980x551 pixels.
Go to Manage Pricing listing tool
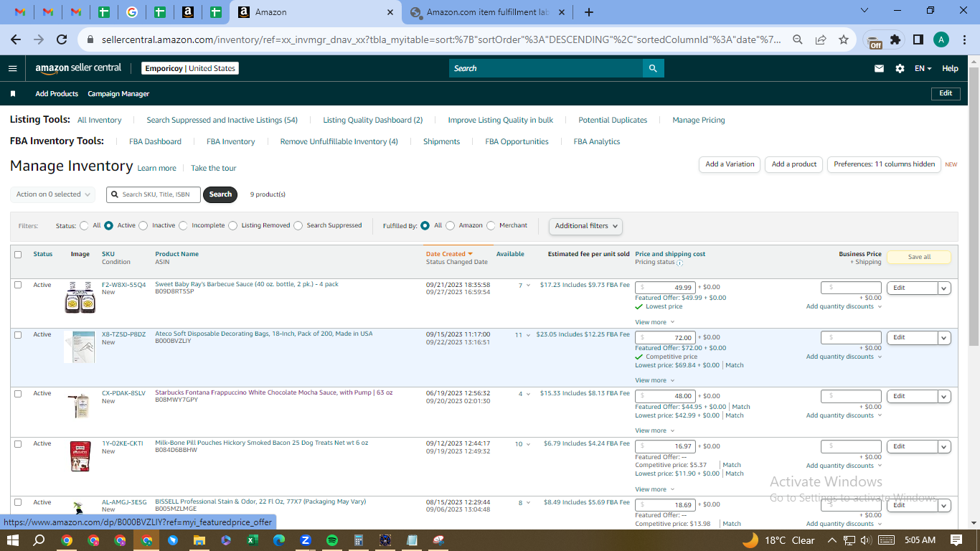699,121
